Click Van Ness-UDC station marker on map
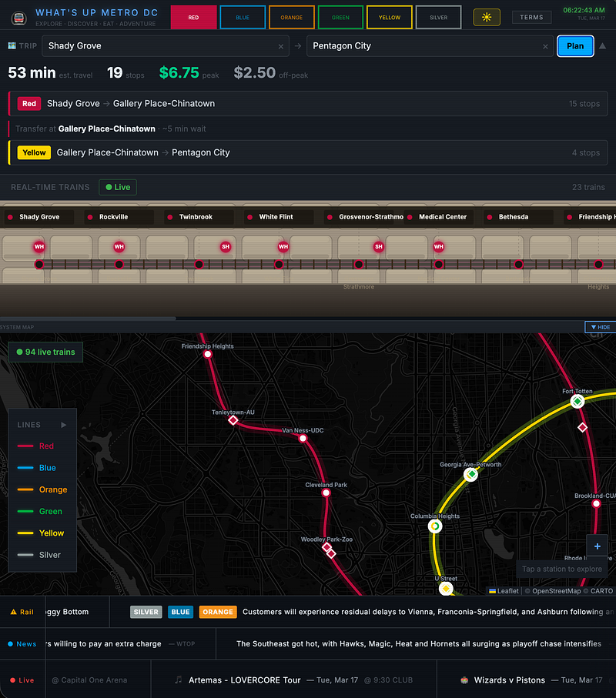 [x=303, y=439]
